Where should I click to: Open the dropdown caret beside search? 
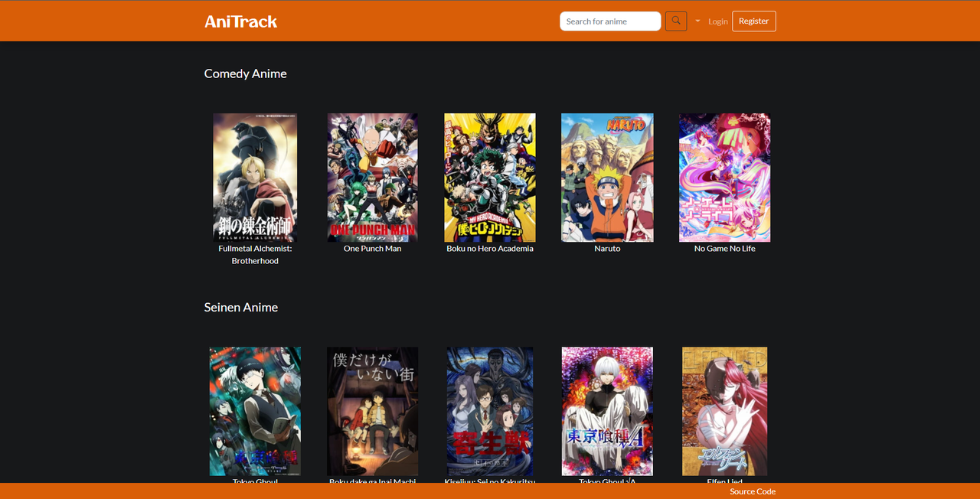click(x=697, y=21)
